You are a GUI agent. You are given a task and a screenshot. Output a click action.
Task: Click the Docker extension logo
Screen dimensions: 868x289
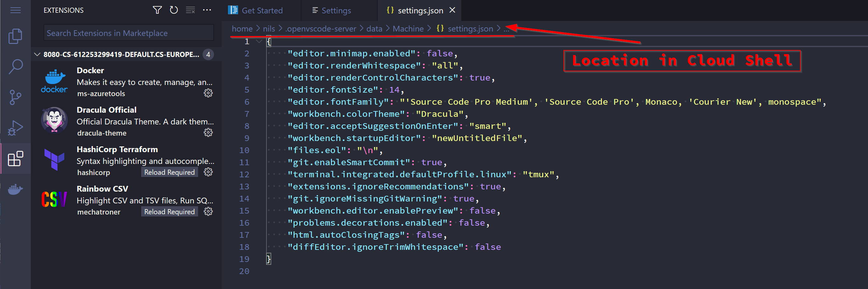[54, 81]
